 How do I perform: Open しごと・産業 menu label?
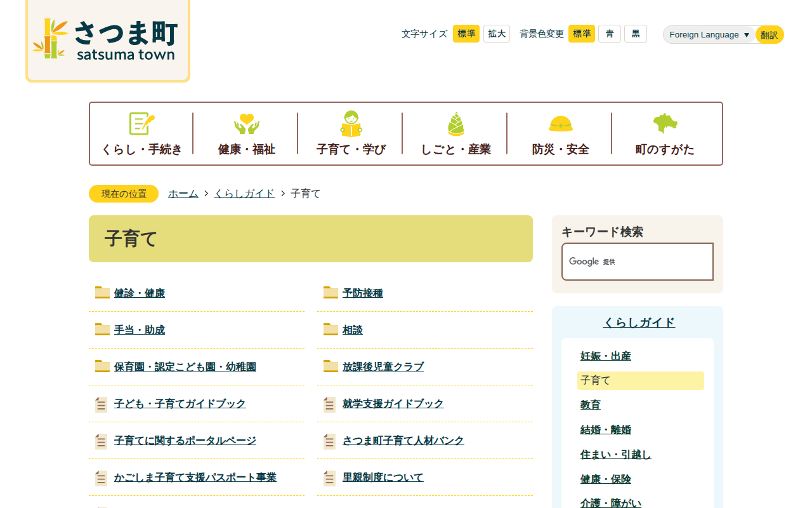click(x=456, y=150)
